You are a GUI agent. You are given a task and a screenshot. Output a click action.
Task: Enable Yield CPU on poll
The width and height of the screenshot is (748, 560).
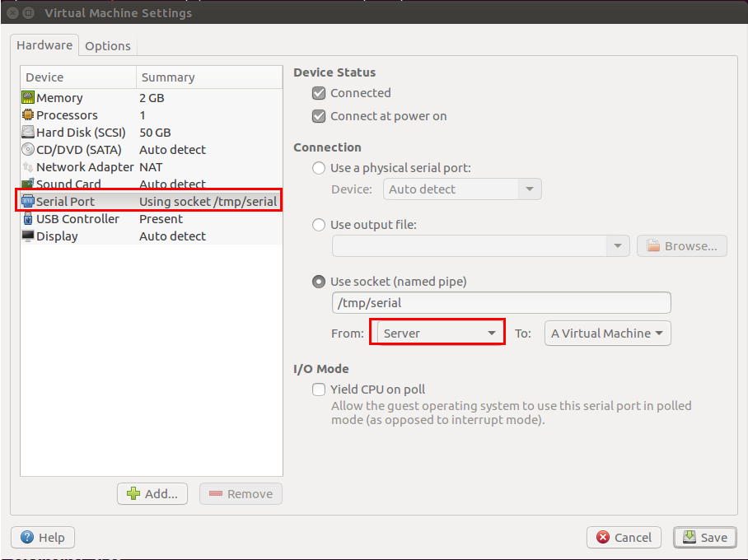319,390
